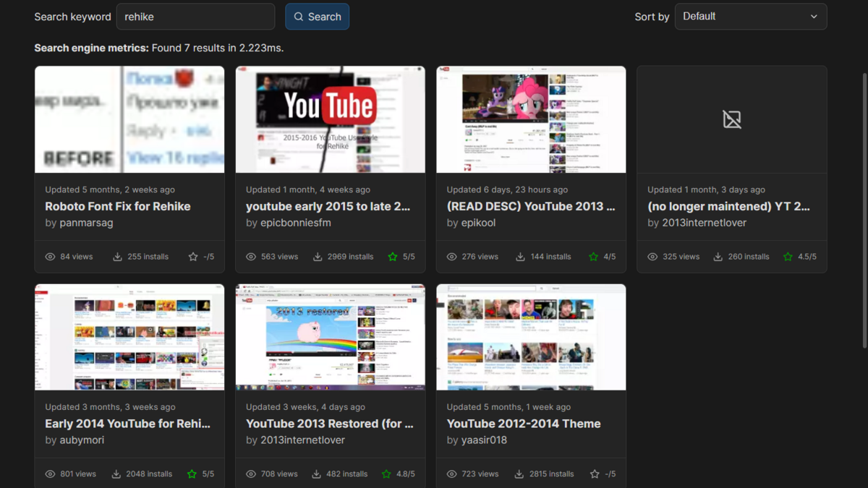Click the installs download icon next to 255 installs
This screenshot has width=868, height=488.
117,257
